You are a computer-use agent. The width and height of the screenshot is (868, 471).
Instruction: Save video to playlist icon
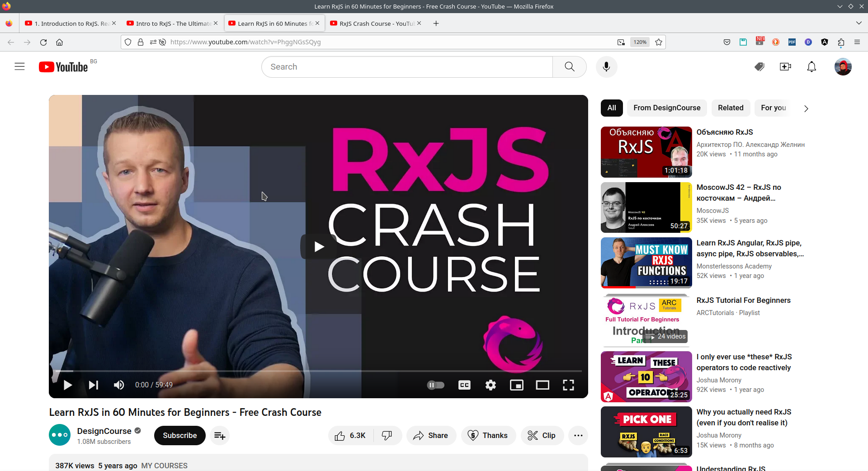pyautogui.click(x=220, y=435)
